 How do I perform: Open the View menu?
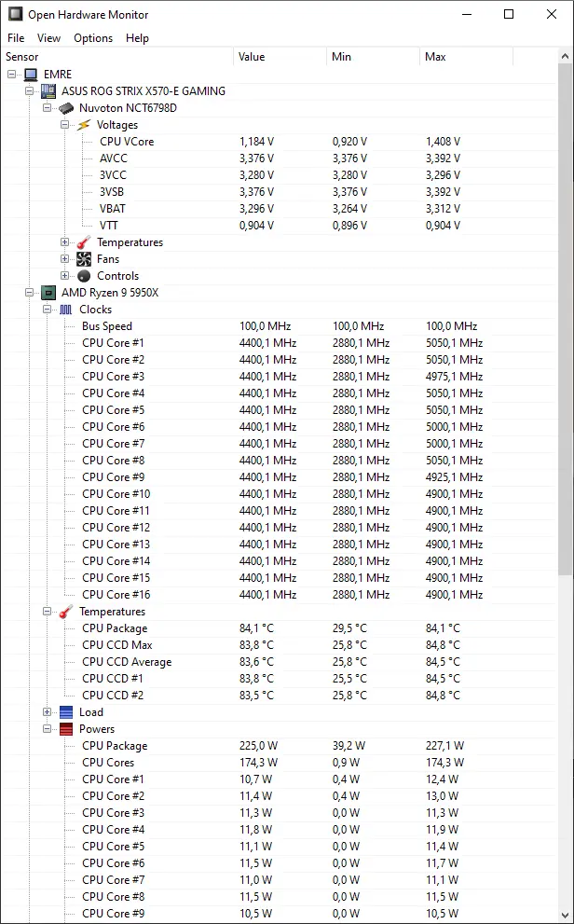pyautogui.click(x=48, y=37)
